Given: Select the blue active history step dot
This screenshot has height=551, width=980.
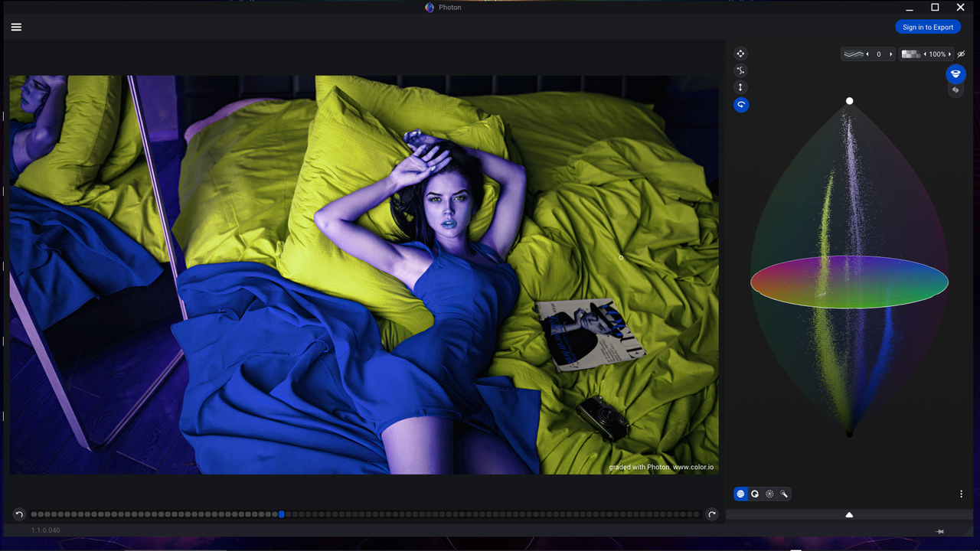Looking at the screenshot, I should 282,514.
